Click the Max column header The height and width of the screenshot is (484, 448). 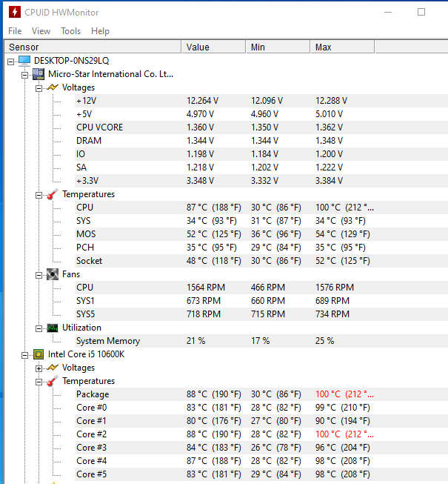(343, 47)
